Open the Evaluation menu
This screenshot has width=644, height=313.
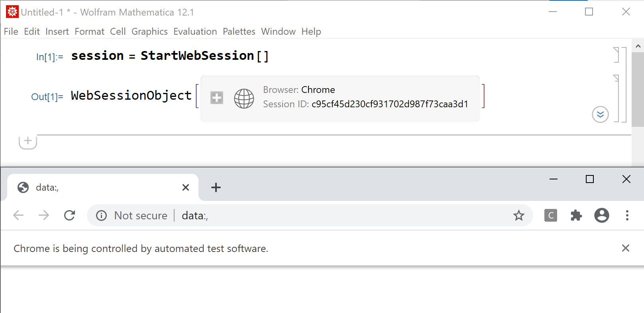pos(195,31)
